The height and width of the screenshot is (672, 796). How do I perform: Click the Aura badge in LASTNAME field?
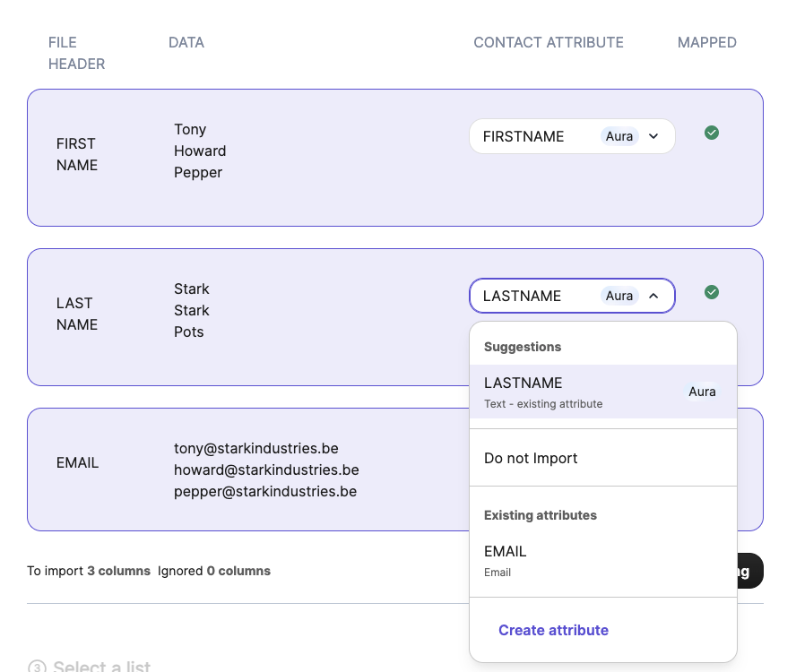(619, 296)
